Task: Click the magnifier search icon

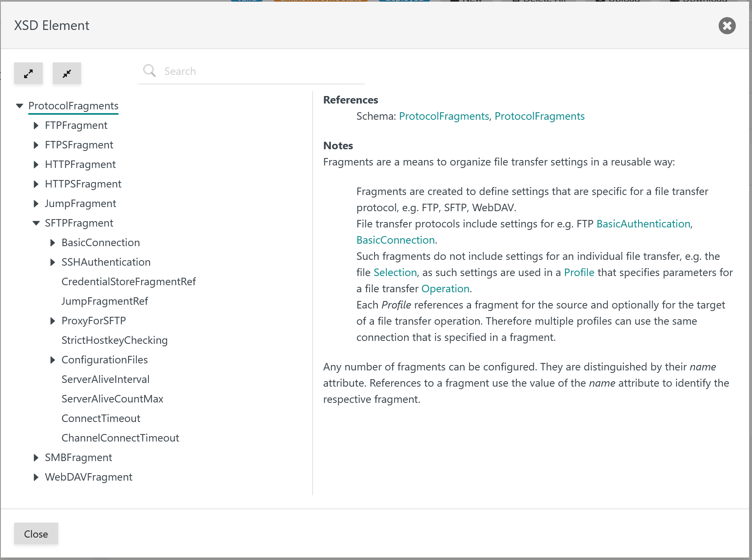Action: point(149,71)
